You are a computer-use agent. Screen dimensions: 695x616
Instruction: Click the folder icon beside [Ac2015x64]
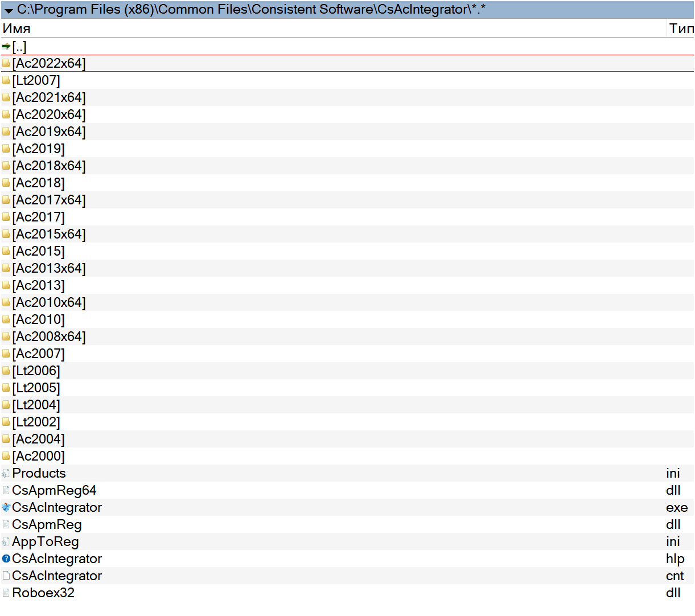pyautogui.click(x=6, y=234)
